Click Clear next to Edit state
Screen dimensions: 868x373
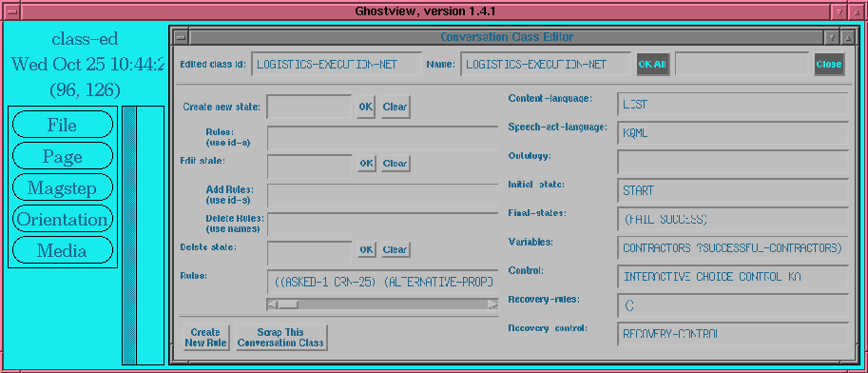point(395,164)
